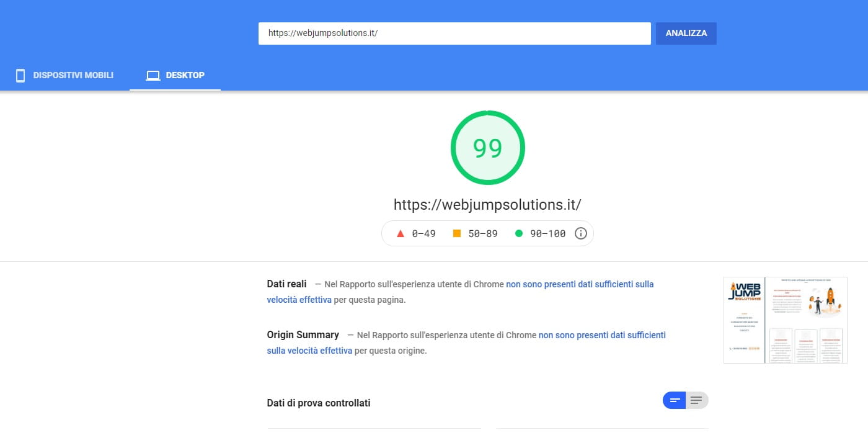868x435 pixels.
Task: Toggle results display to list layout
Action: click(x=697, y=400)
